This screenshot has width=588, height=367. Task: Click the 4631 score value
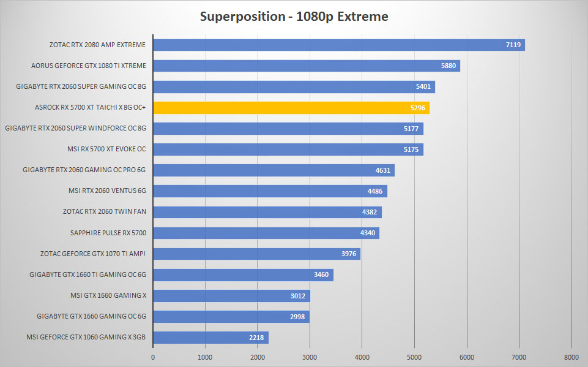coord(383,170)
